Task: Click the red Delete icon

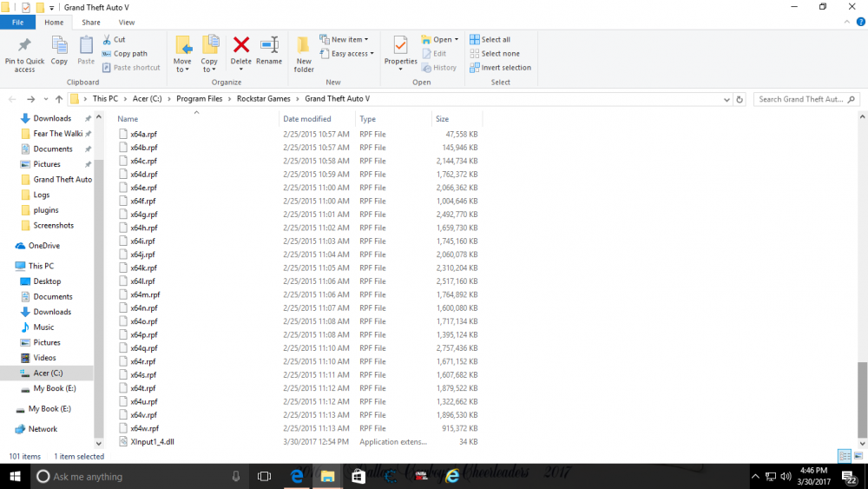Action: pyautogui.click(x=240, y=44)
